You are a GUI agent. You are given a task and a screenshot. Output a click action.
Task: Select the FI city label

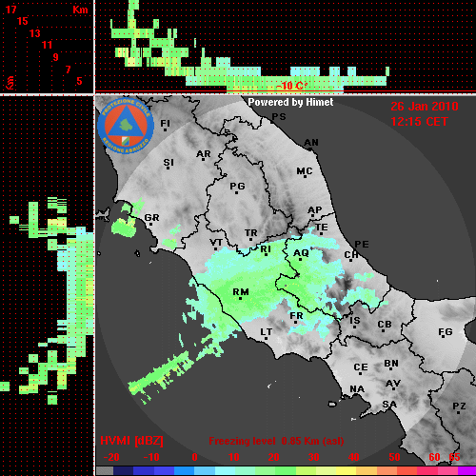tap(165, 123)
